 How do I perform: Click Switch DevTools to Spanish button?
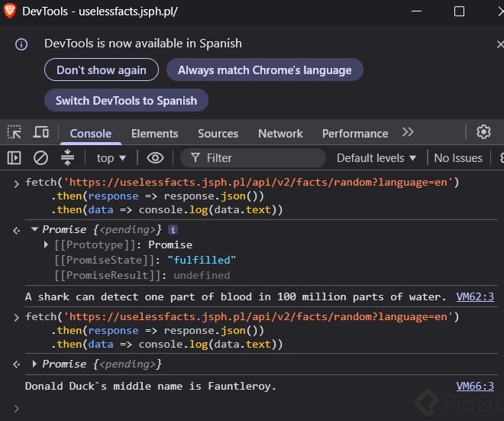click(x=126, y=100)
